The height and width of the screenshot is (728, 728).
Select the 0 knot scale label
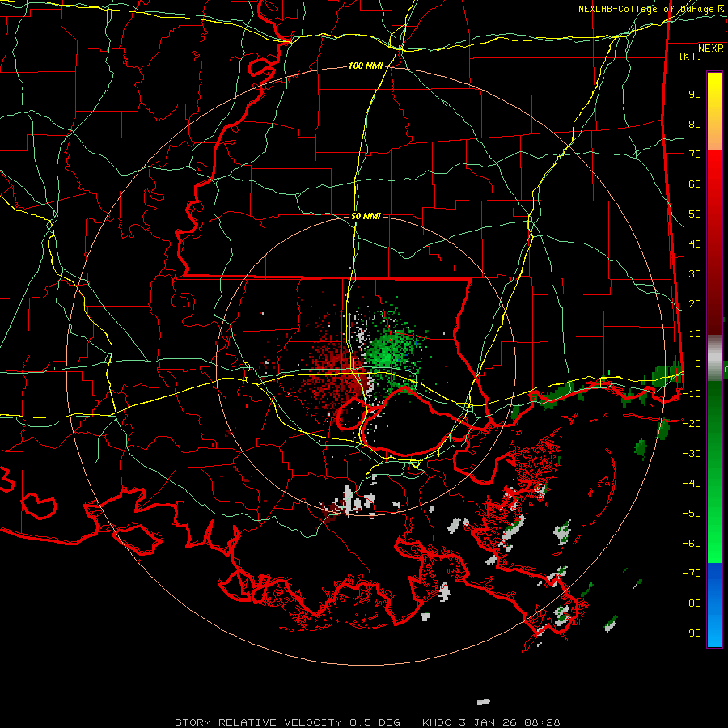tap(698, 364)
